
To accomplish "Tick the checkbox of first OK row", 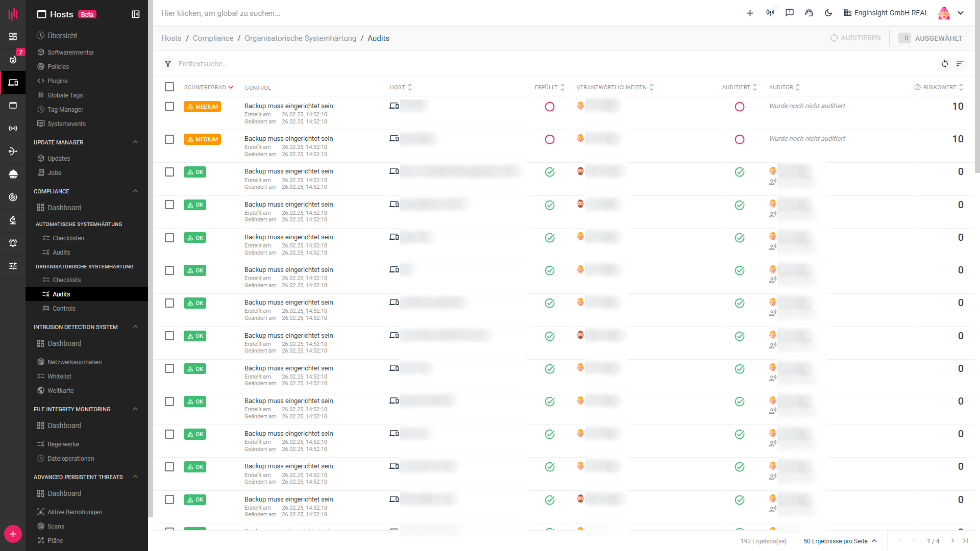I will pos(169,172).
